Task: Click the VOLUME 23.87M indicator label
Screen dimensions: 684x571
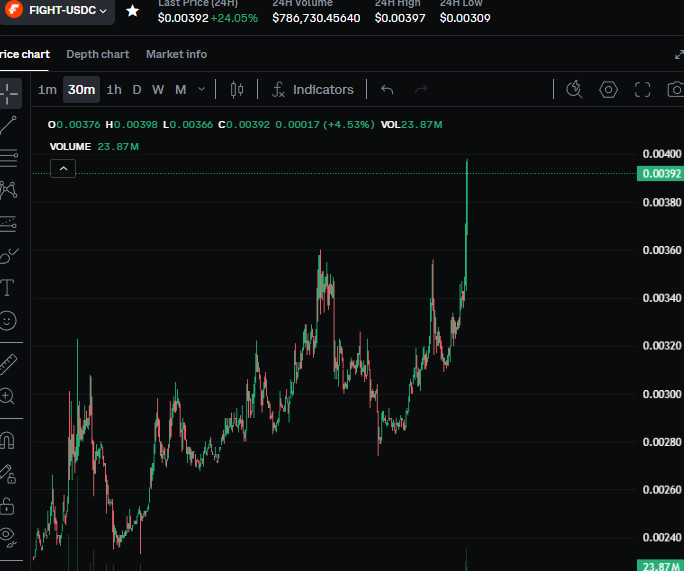Action: 94,147
